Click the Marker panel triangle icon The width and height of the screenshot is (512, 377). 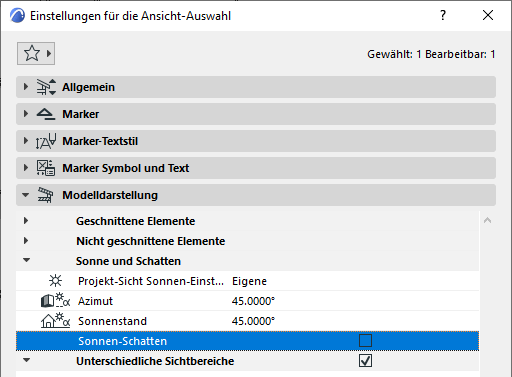click(x=46, y=114)
